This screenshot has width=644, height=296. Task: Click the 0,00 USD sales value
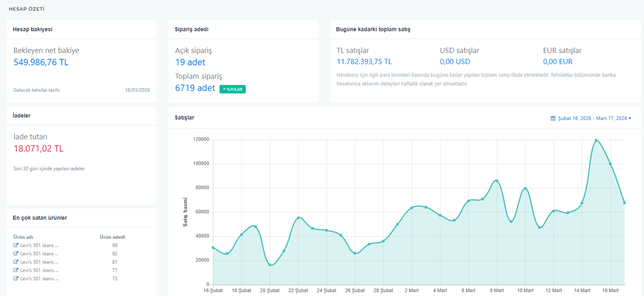coord(455,62)
